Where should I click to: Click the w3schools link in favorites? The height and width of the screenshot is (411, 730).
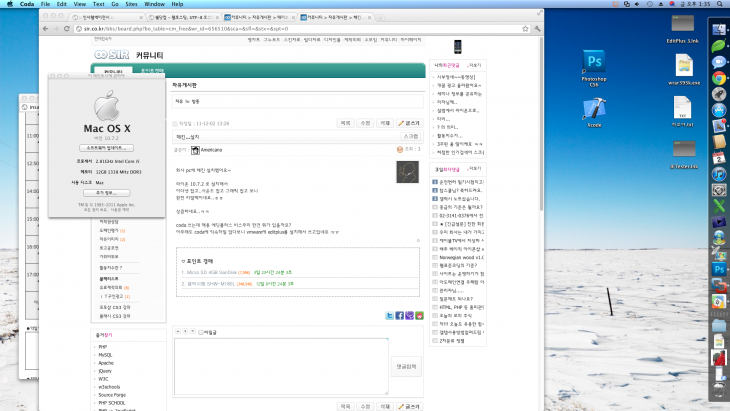pos(109,387)
